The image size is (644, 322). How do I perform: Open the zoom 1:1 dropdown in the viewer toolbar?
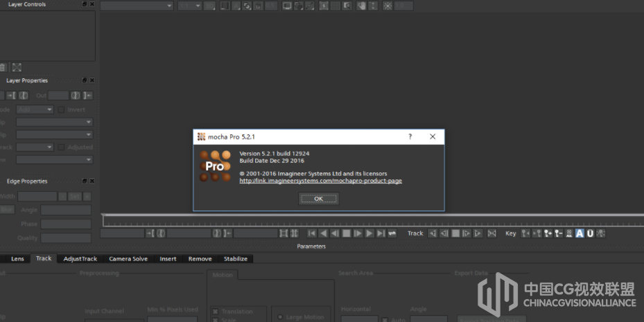[189, 6]
